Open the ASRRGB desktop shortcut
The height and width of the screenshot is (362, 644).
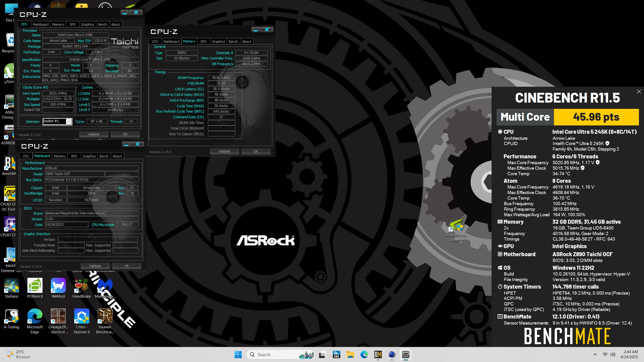click(9, 135)
